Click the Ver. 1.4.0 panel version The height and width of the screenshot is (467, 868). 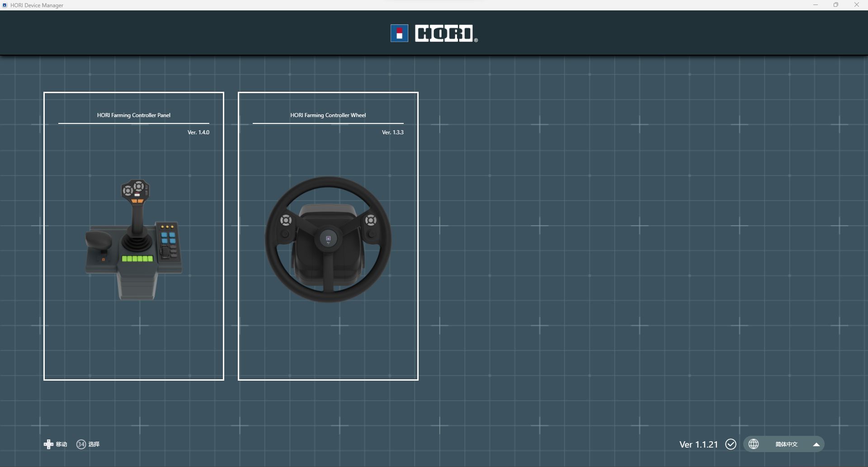198,132
